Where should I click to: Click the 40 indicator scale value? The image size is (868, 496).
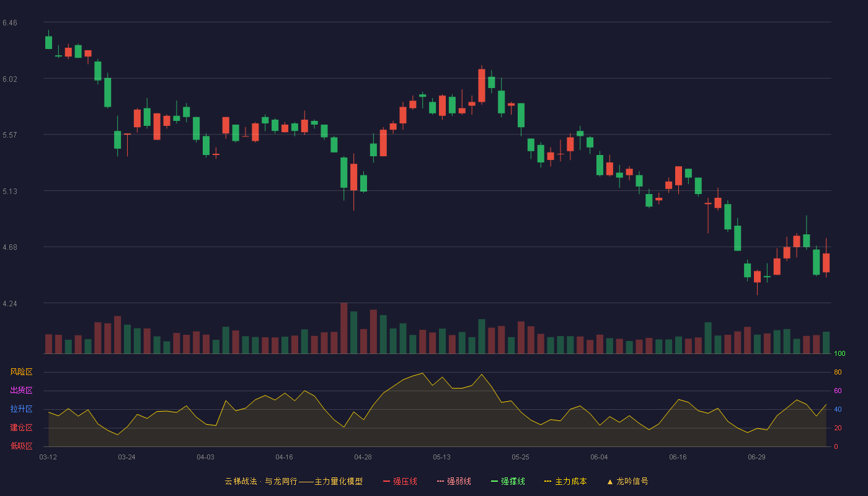(838, 410)
